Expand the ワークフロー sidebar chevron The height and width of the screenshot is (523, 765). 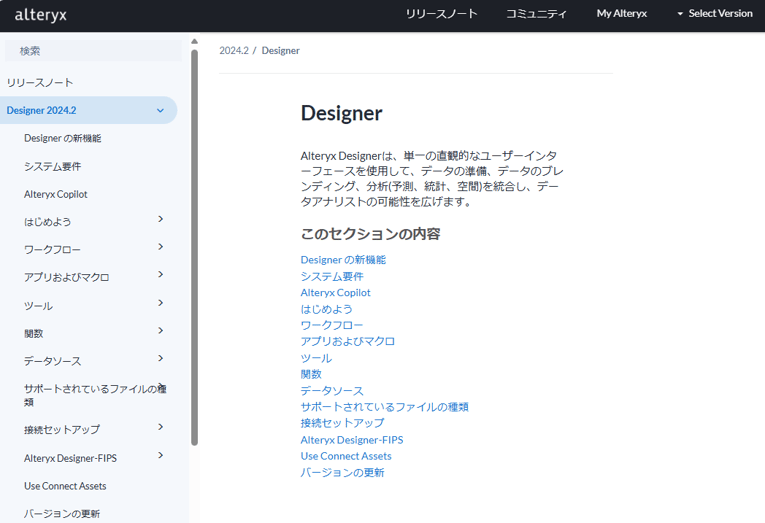[161, 247]
